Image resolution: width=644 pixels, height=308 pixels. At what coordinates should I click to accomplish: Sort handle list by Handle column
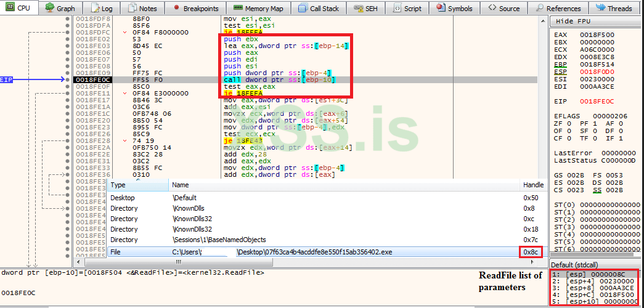[x=534, y=185]
